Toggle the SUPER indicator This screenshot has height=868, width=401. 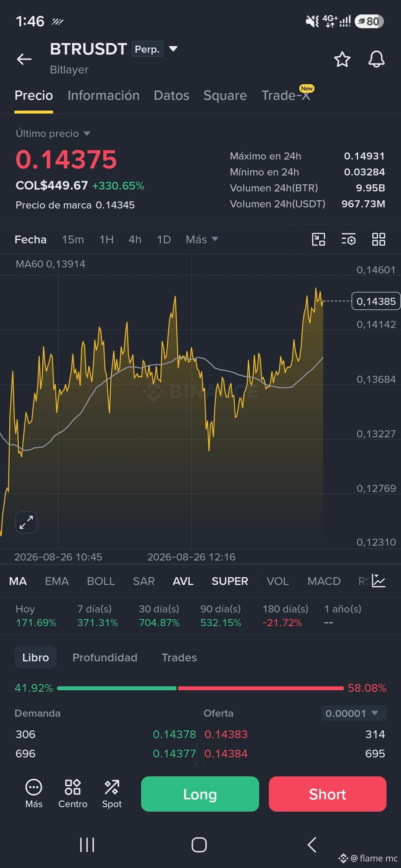click(230, 581)
